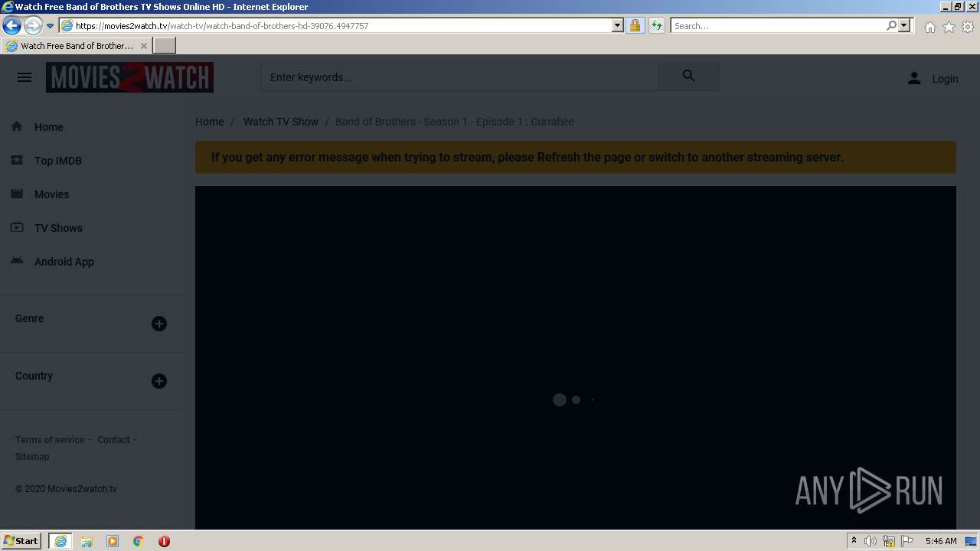Screen dimensions: 980x551
Task: Expand the Country list with plus icon
Action: tap(159, 381)
